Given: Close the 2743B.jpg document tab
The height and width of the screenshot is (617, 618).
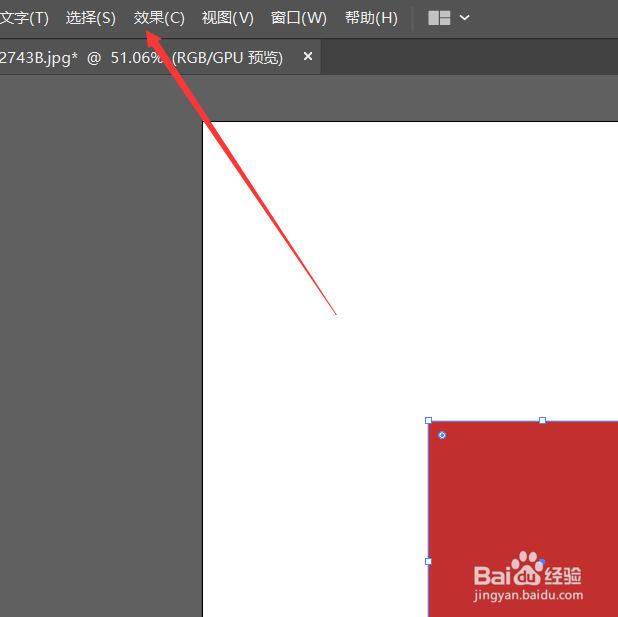Looking at the screenshot, I should [308, 57].
